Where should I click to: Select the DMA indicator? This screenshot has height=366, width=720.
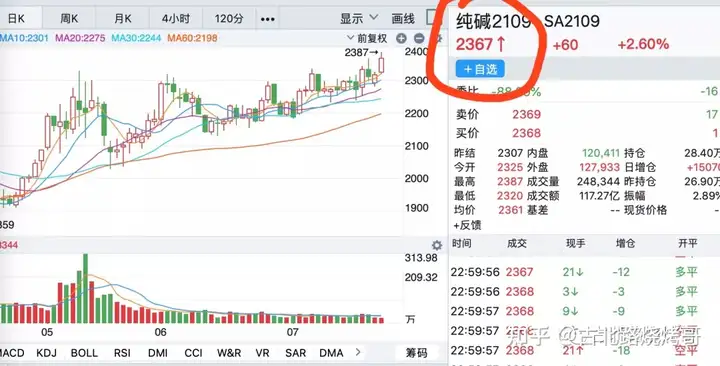coord(331,353)
